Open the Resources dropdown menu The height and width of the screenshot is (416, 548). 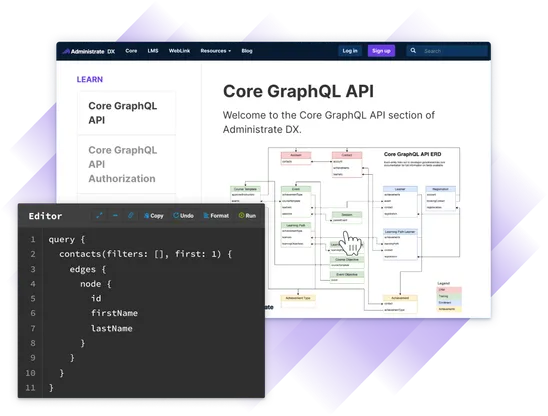click(216, 51)
